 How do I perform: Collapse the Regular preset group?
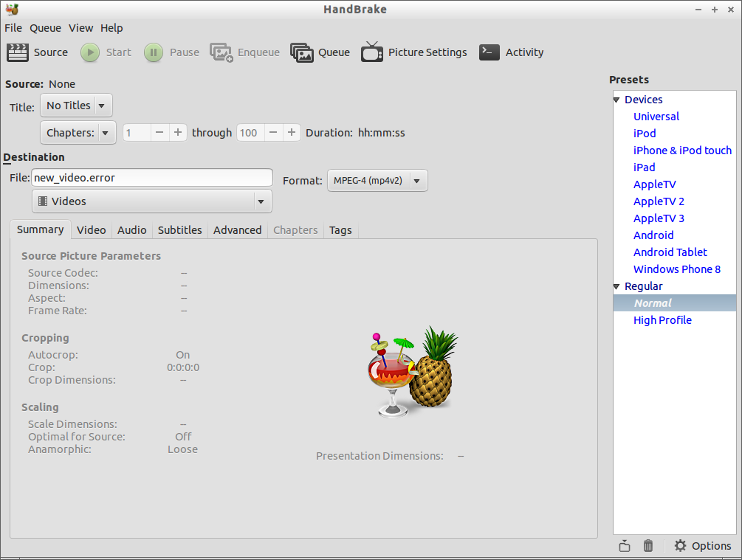click(616, 286)
